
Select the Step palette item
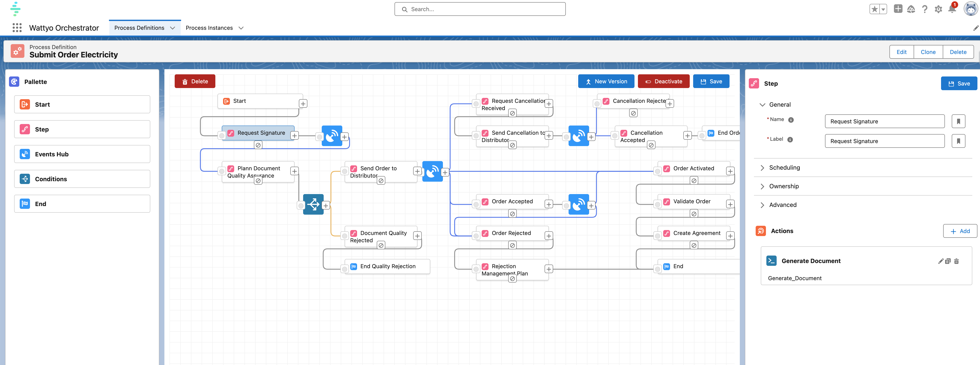click(x=82, y=129)
